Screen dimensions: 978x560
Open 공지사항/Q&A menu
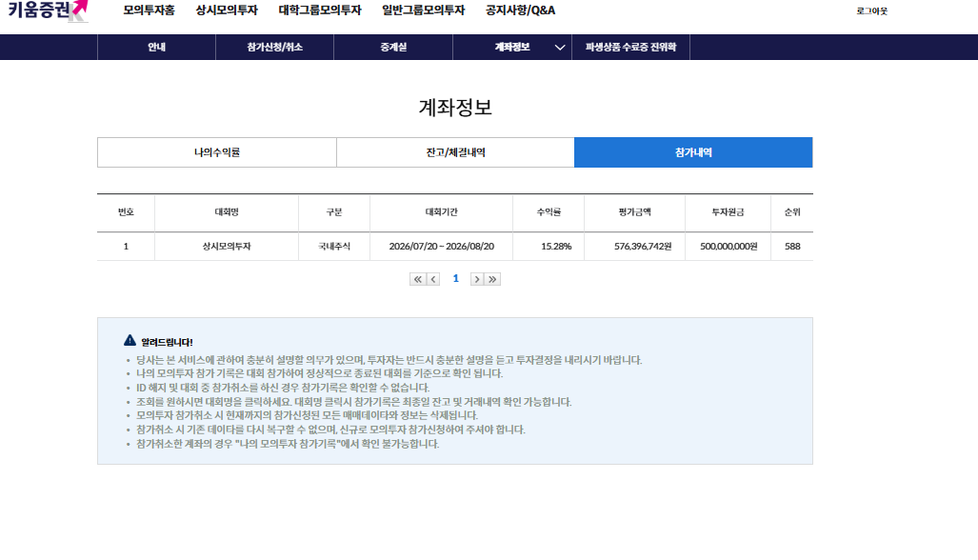point(521,10)
